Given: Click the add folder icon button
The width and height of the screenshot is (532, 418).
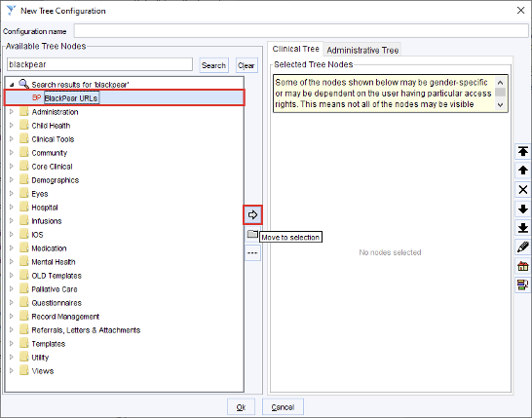Looking at the screenshot, I should point(252,234).
